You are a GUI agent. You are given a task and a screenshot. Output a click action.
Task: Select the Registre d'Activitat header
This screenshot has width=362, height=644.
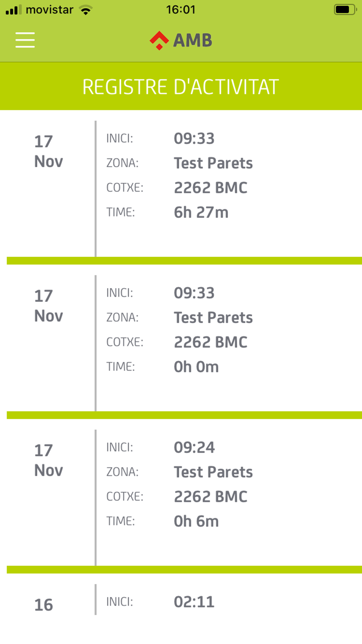(x=181, y=87)
